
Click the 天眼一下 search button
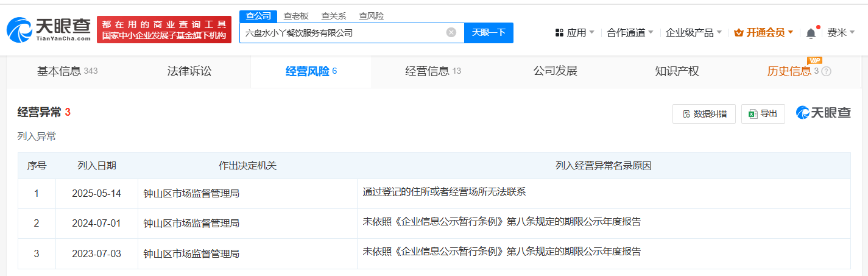click(489, 33)
